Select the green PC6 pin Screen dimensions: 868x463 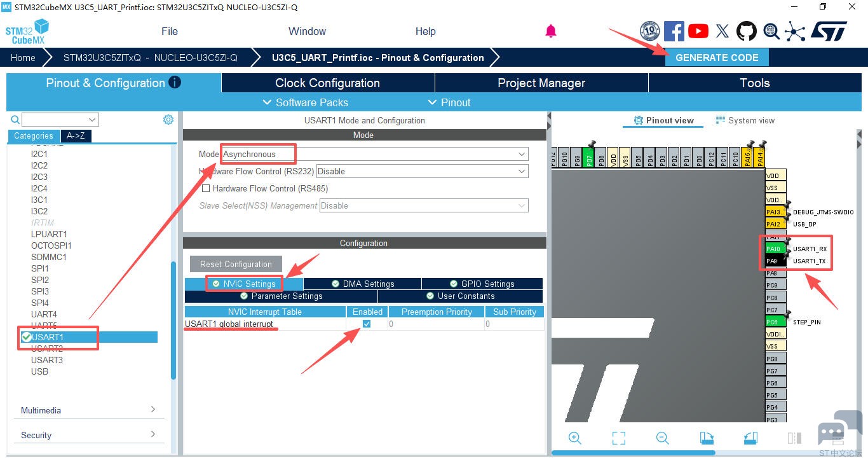point(776,322)
